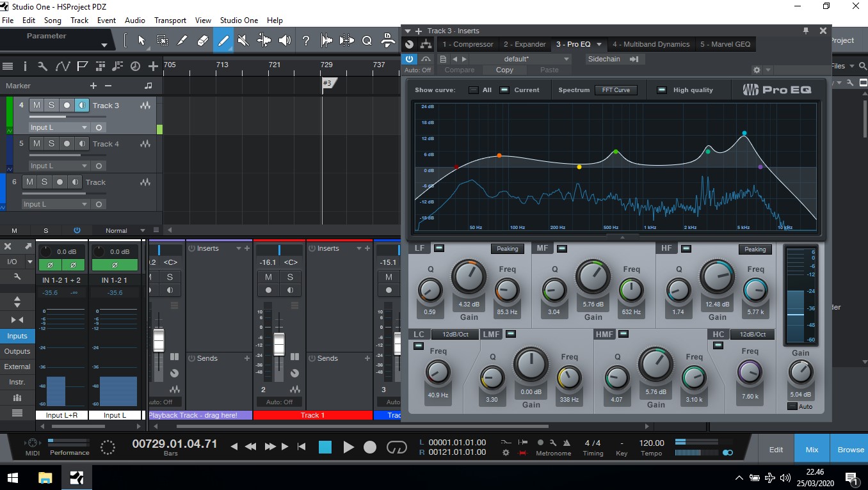This screenshot has width=868, height=490.
Task: Click the Track 2 volume fader
Action: [280, 342]
